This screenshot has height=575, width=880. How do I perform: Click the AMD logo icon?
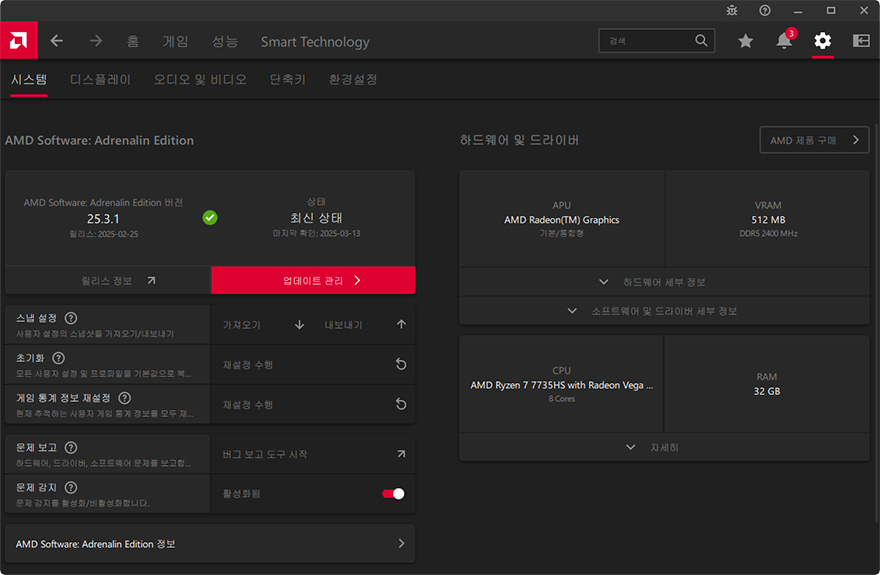pyautogui.click(x=19, y=40)
